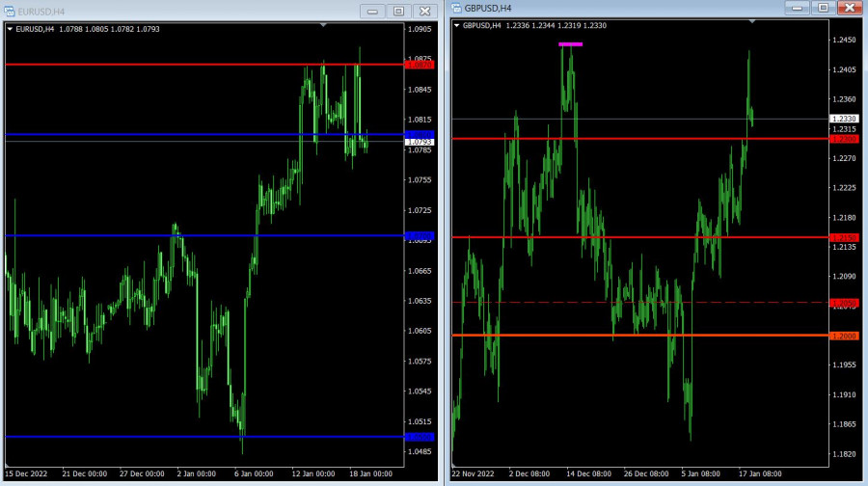Maximize the GBPUSD,H4 chart window
The height and width of the screenshot is (486, 868).
(823, 8)
